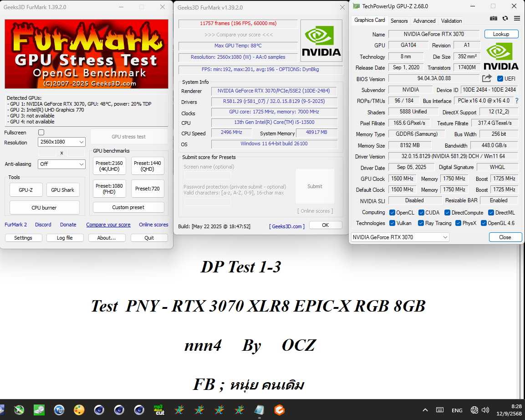
Task: Click the NVIDIA logo in FurMark results
Action: 321,41
